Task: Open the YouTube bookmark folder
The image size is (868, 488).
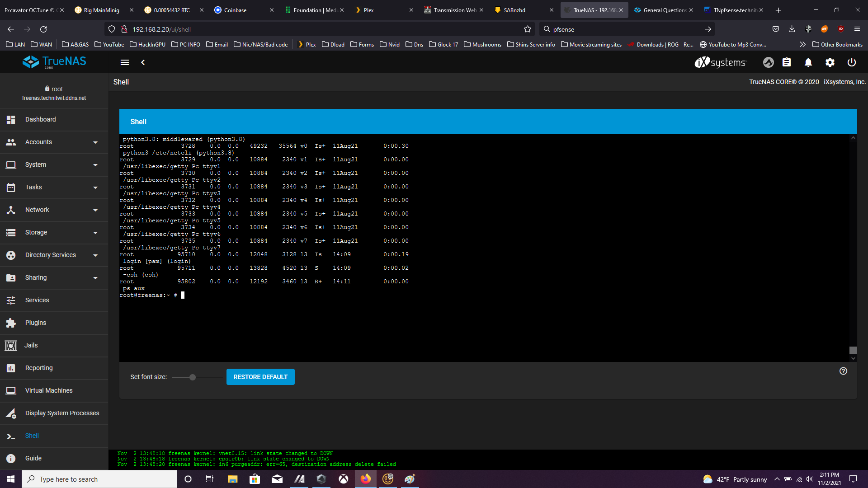Action: (109, 44)
